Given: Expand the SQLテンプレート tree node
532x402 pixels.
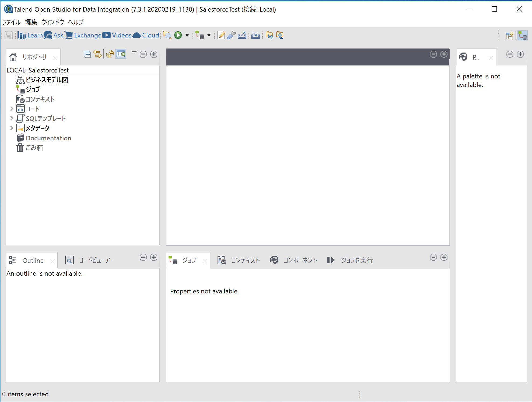Looking at the screenshot, I should point(11,118).
